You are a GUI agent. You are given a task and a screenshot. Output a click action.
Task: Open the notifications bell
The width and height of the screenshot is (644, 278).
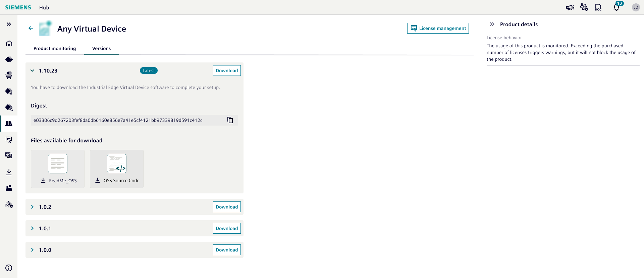tap(616, 7)
